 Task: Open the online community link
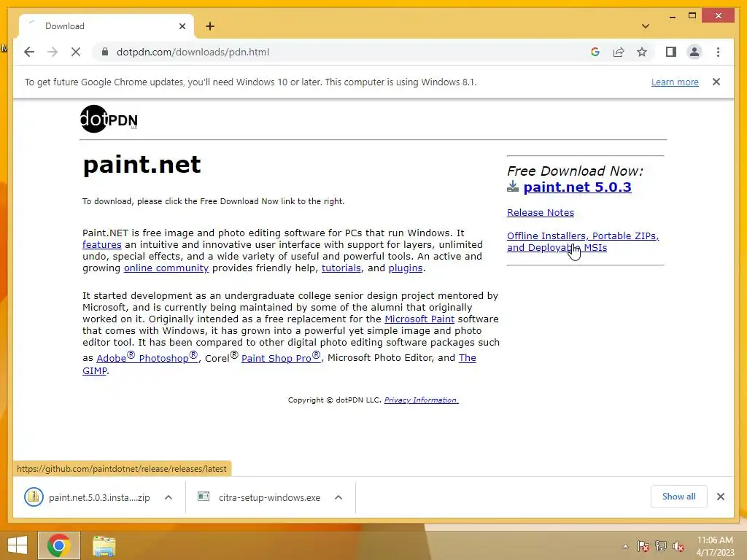pyautogui.click(x=166, y=268)
